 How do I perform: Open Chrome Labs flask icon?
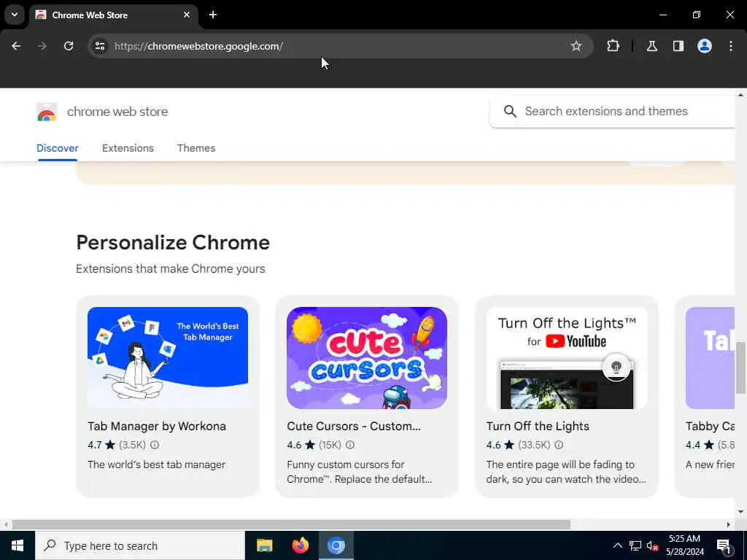pyautogui.click(x=651, y=46)
